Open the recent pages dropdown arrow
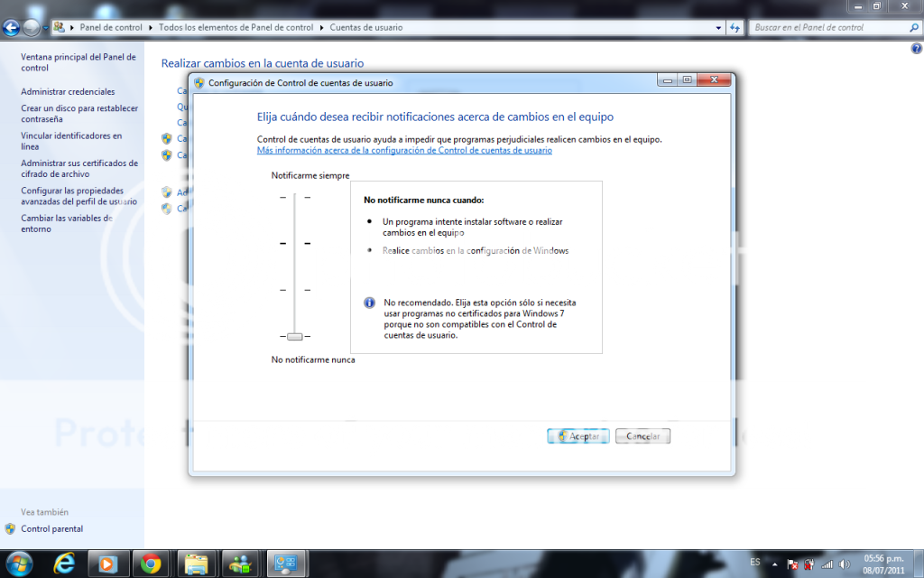The image size is (924, 578). point(45,28)
